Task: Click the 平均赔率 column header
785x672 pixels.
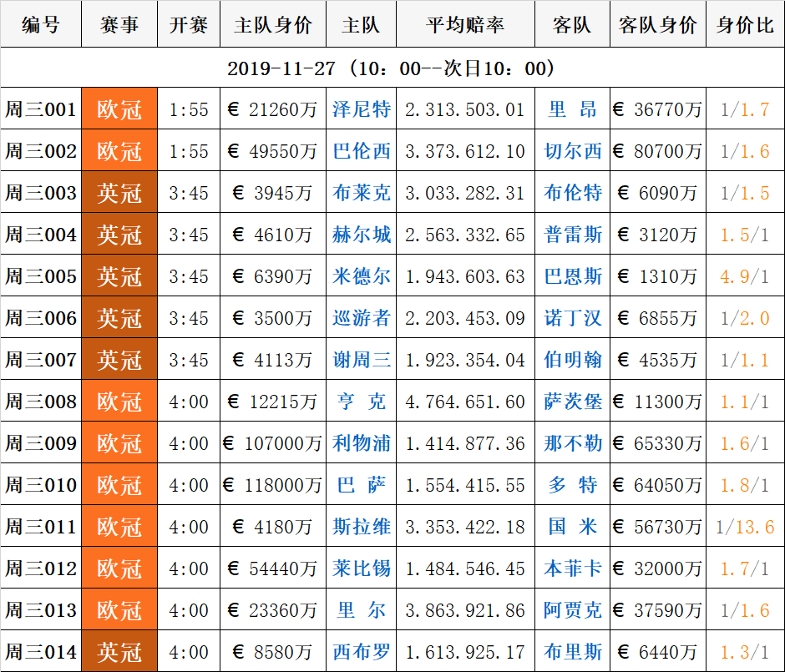Action: click(466, 24)
